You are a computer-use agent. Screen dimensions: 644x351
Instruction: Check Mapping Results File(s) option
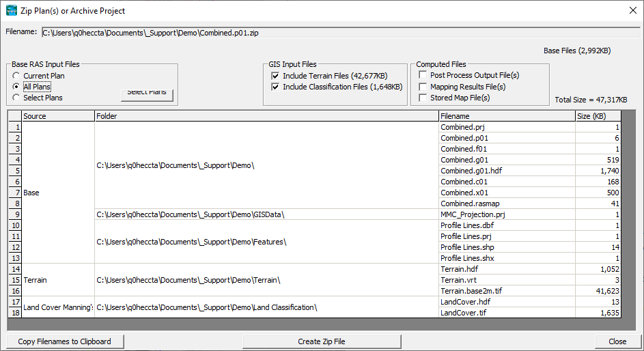coord(423,87)
